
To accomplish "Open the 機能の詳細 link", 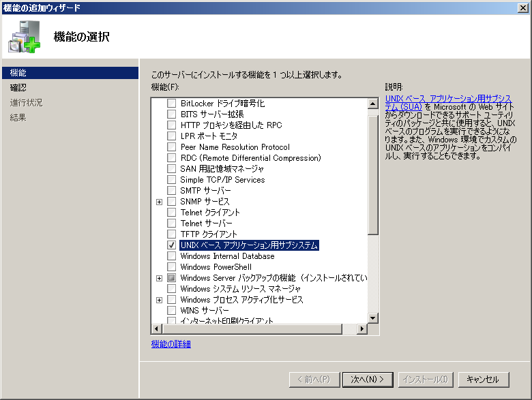I will point(171,344).
